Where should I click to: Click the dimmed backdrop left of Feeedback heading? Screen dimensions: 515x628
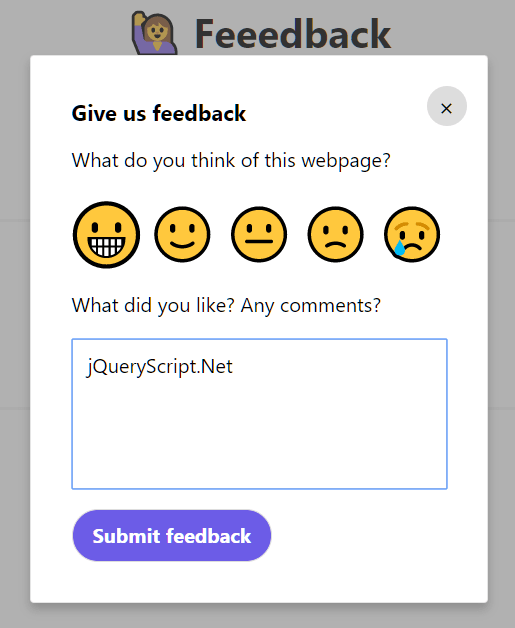[x=64, y=27]
